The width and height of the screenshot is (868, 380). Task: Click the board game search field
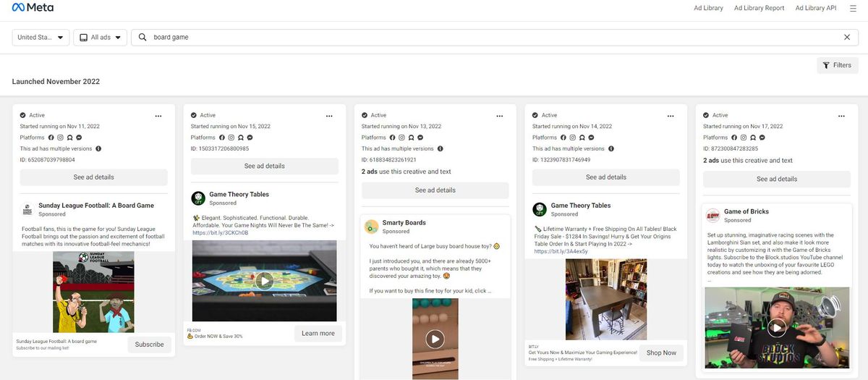(x=493, y=37)
